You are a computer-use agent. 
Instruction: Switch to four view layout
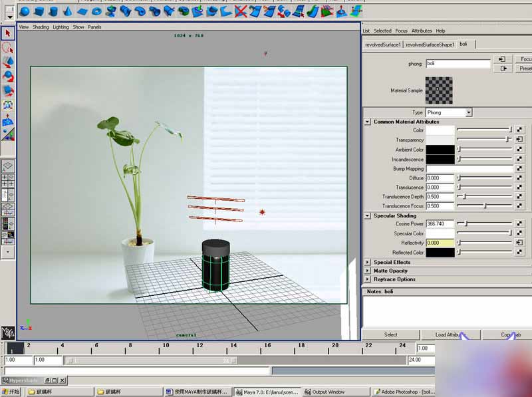[x=8, y=180]
